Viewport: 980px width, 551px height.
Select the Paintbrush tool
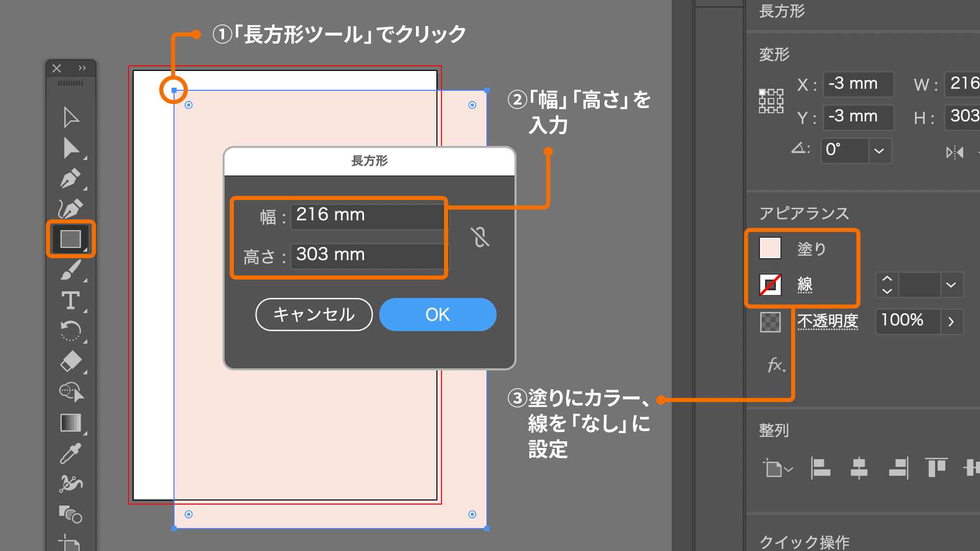pyautogui.click(x=70, y=270)
